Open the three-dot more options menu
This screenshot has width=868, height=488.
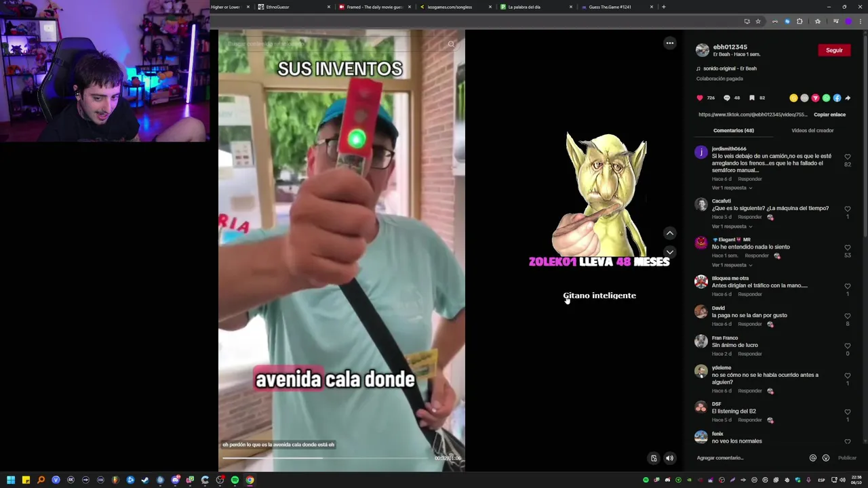[669, 43]
